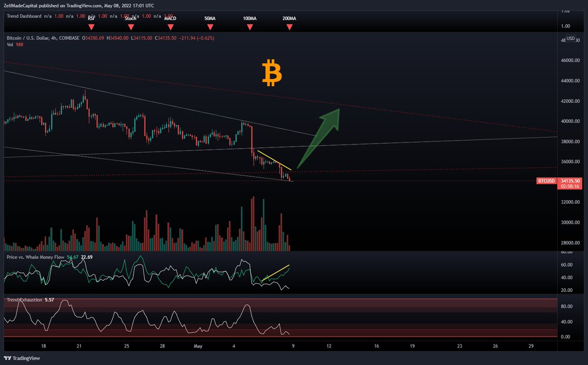Click the 80.00 Trend Exhaustion axis label

[567, 306]
